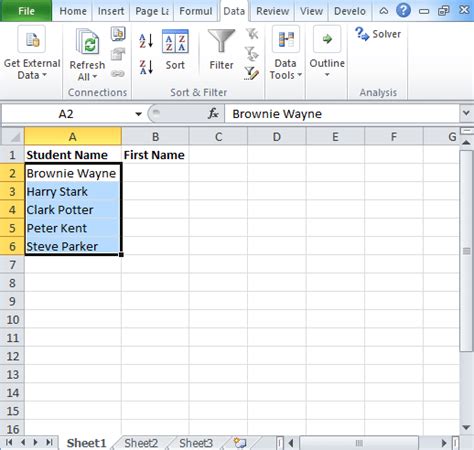Open Data Tools dropdown
This screenshot has height=450, width=474.
[285, 53]
